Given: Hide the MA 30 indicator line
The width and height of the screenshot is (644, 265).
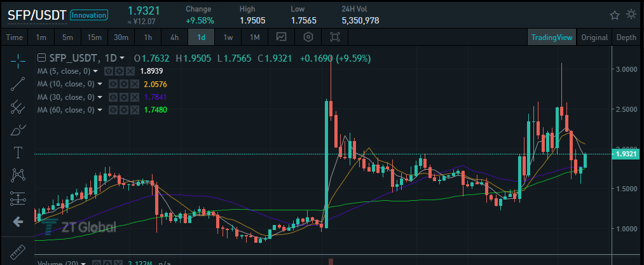Looking at the screenshot, I should [x=113, y=97].
